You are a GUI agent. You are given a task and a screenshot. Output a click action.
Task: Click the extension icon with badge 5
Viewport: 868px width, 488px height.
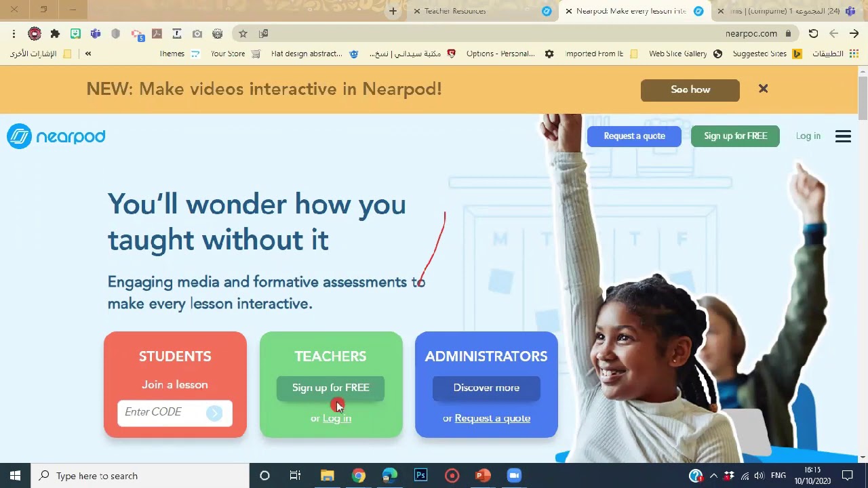coord(137,34)
